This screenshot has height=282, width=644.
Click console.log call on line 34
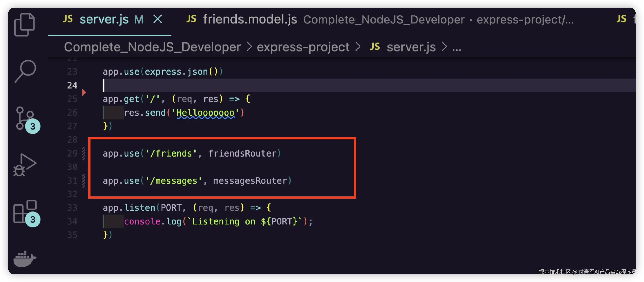point(153,221)
